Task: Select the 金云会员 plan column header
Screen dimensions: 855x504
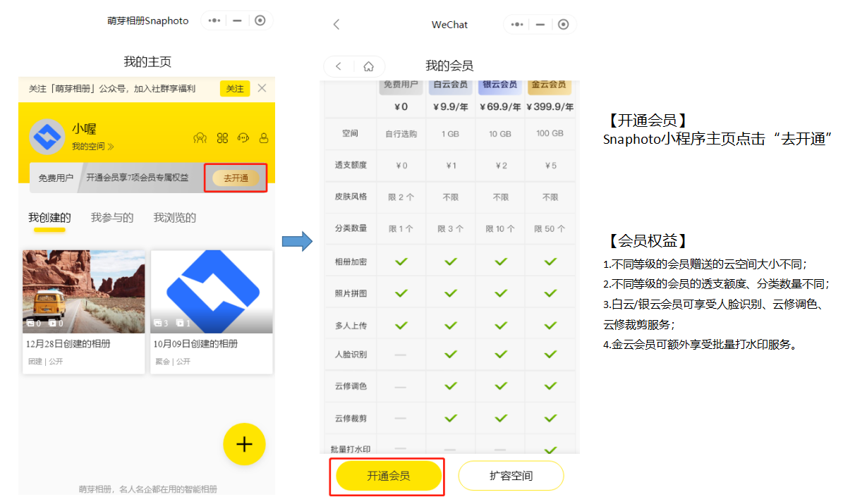Action: pyautogui.click(x=550, y=85)
